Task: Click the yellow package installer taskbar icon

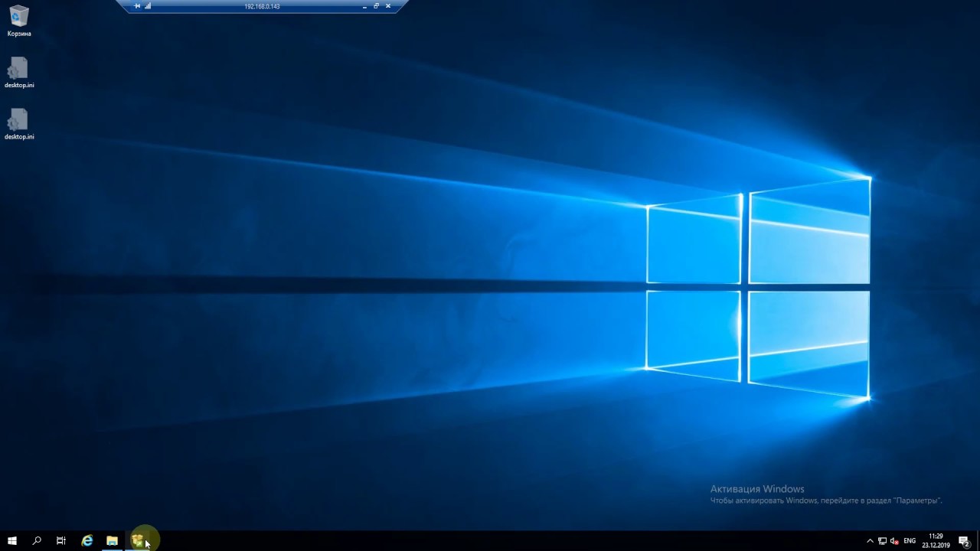Action: [138, 541]
